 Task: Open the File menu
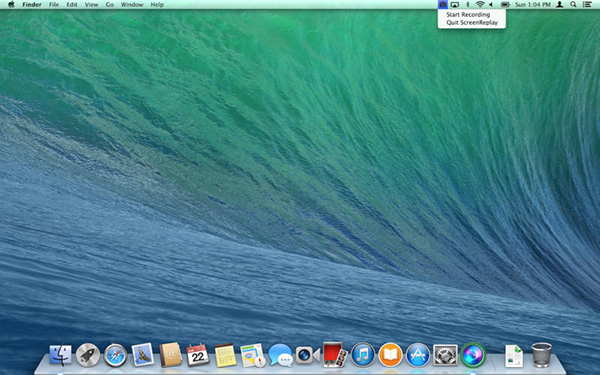54,5
